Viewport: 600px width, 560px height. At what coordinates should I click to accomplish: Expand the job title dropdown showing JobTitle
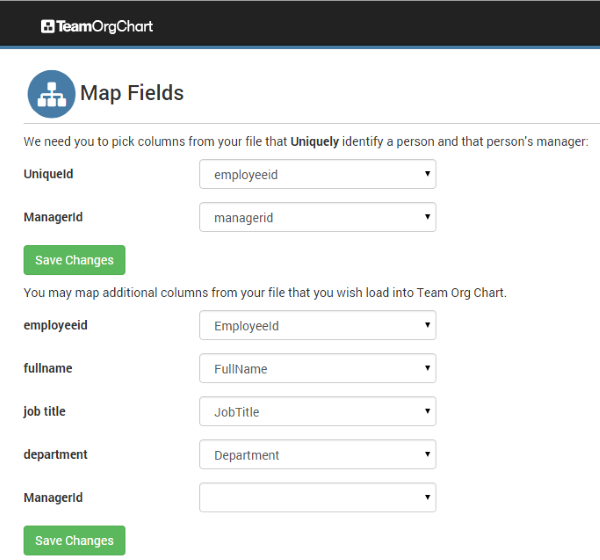pyautogui.click(x=317, y=411)
